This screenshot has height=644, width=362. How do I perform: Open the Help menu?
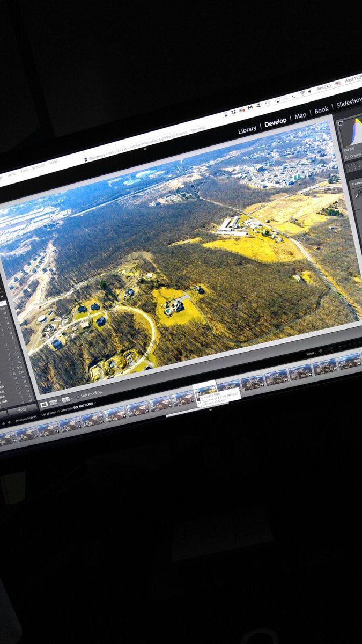[54, 163]
